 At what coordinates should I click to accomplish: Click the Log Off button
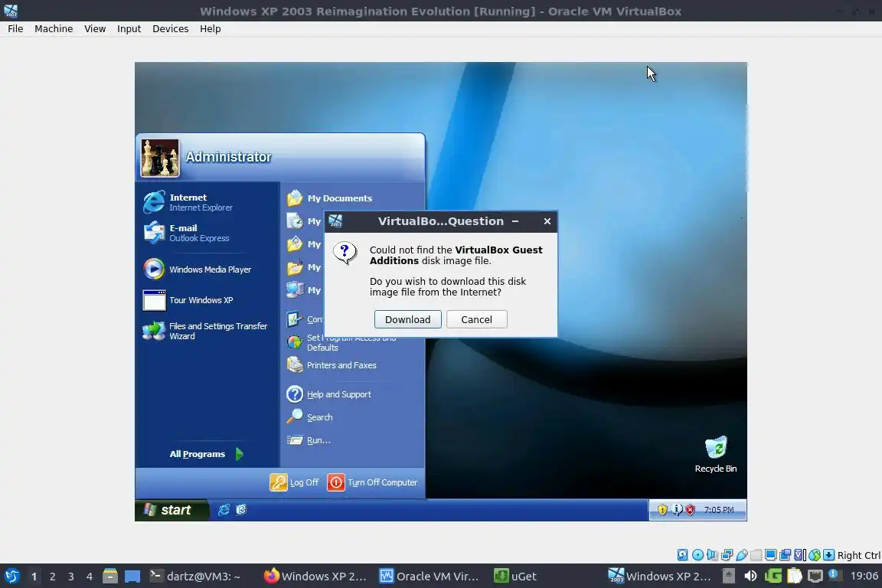point(295,482)
